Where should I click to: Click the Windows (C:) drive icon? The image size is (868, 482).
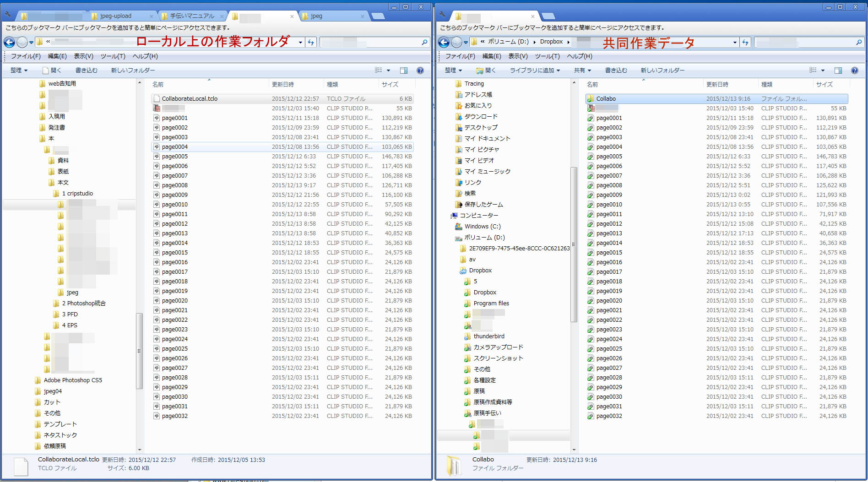click(458, 227)
